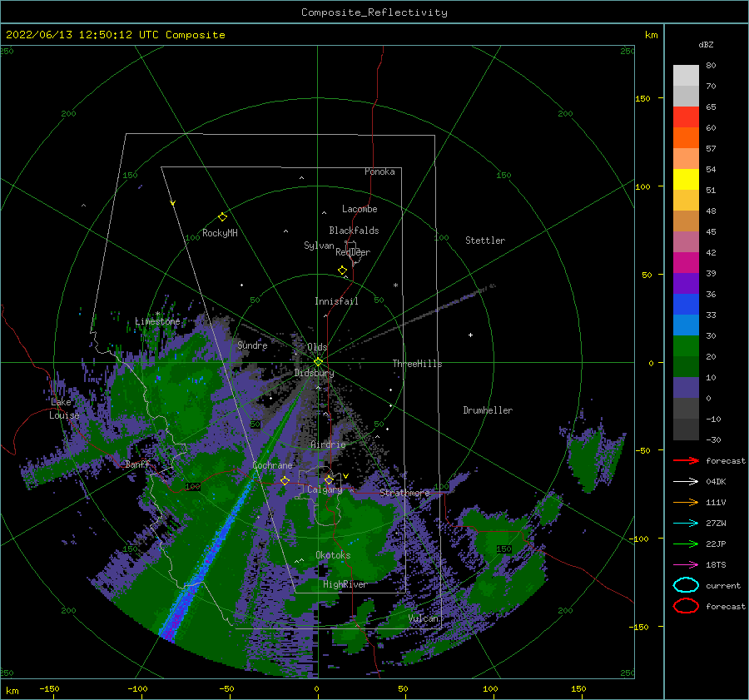Click the white asterisk marker east of Innisfail
The width and height of the screenshot is (749, 700).
(x=395, y=285)
